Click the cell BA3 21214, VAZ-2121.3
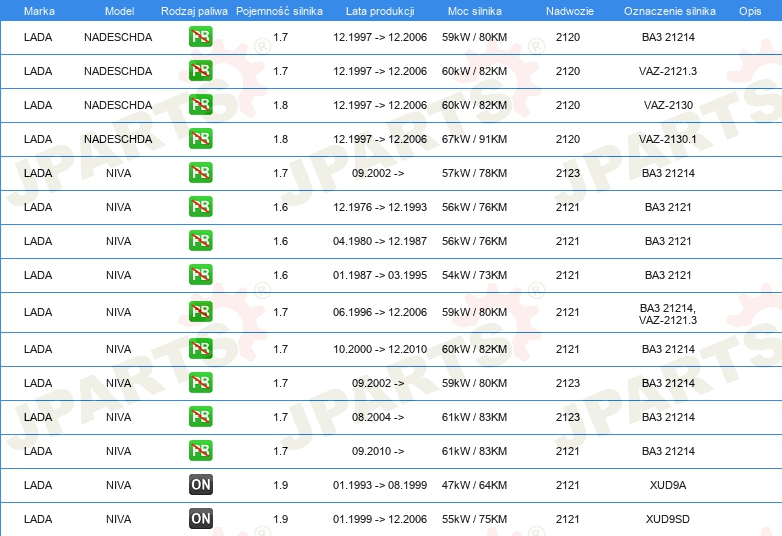The image size is (782, 536). (x=668, y=314)
